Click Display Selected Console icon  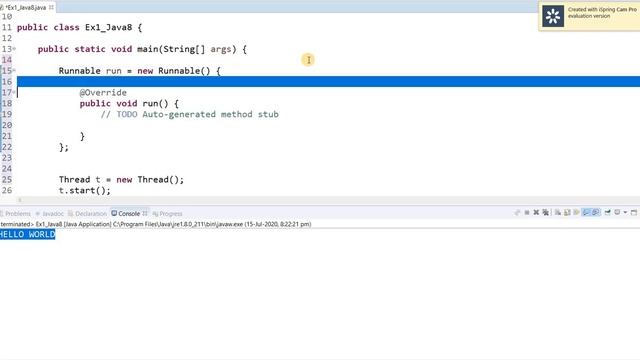coord(617,212)
